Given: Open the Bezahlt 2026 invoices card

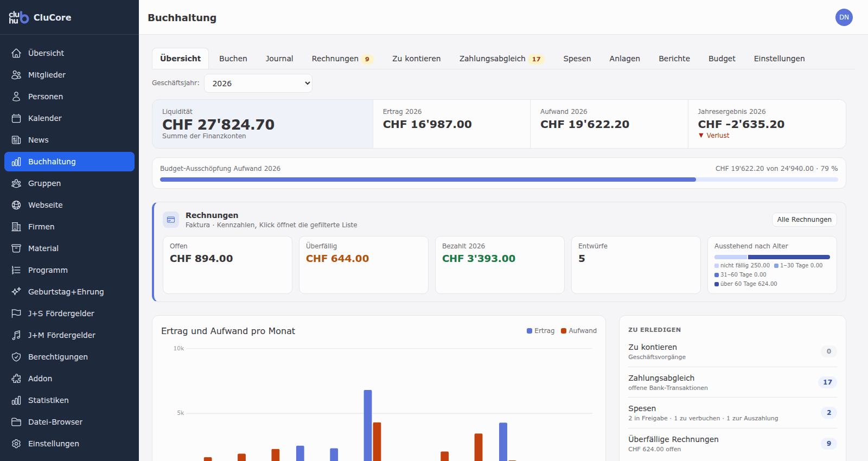Looking at the screenshot, I should point(500,265).
